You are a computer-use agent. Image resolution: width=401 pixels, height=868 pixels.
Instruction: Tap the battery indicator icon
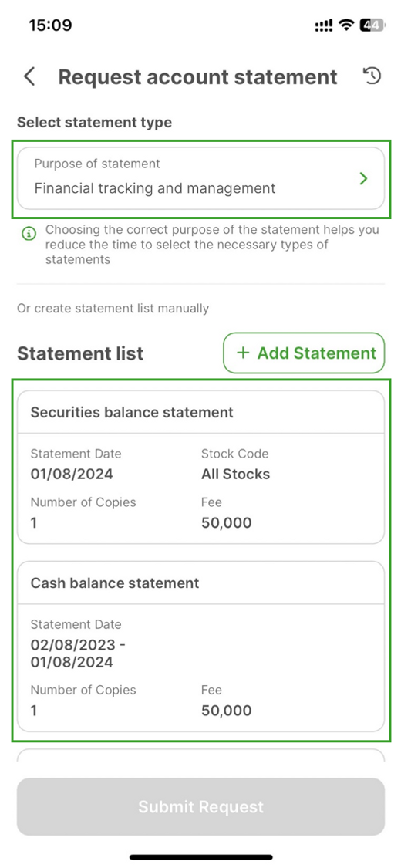click(x=371, y=25)
